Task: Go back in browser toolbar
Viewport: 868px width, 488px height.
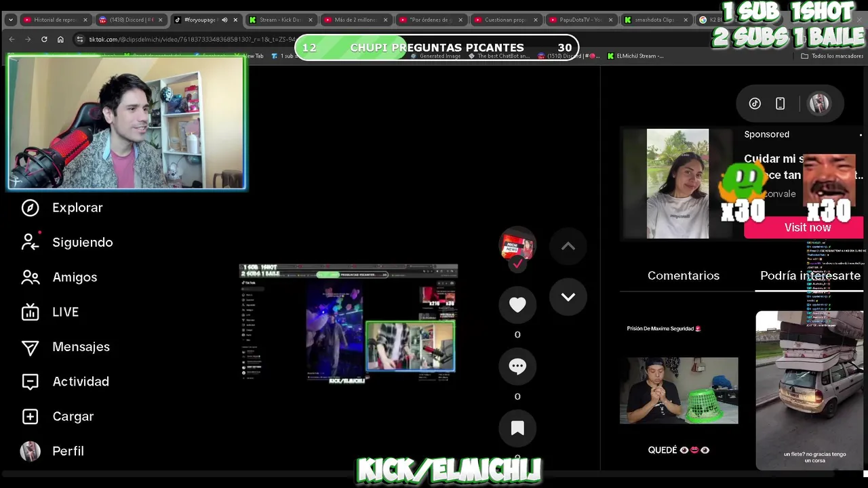Action: click(12, 39)
